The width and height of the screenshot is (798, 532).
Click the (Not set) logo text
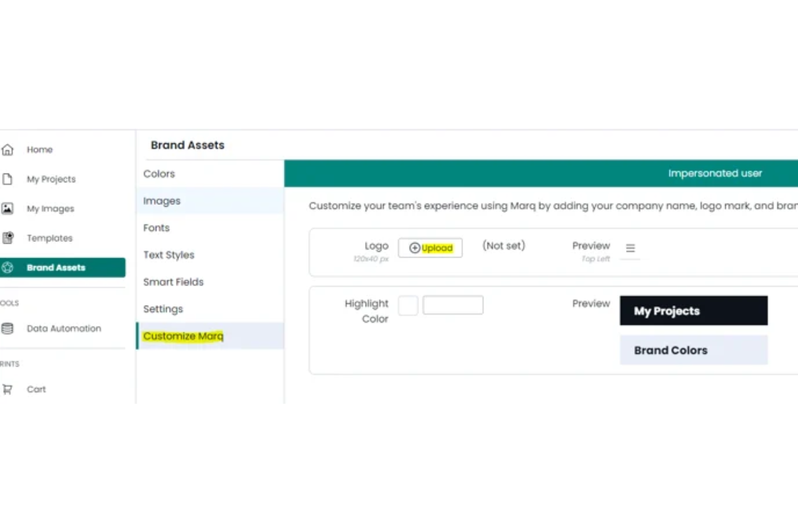point(504,246)
